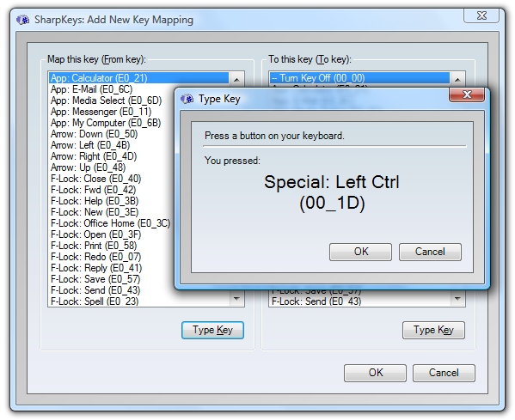Close the Add New Key Mapping window
Screen dimensions: 515x420
(481, 15)
